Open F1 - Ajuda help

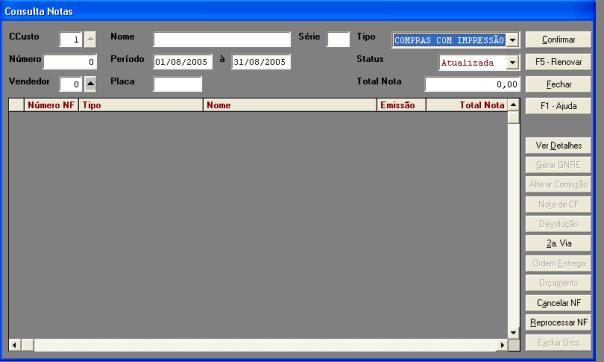(558, 106)
